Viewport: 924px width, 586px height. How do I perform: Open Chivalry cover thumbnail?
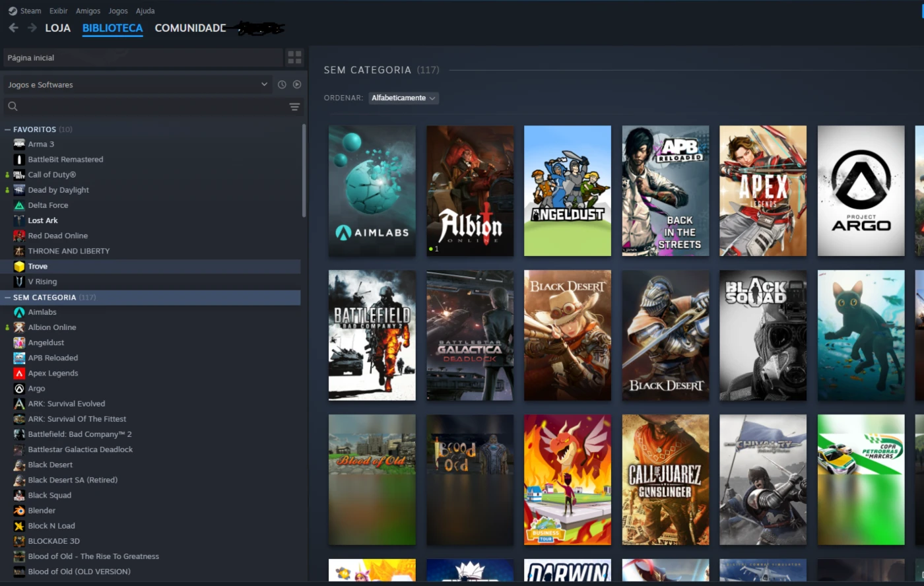(763, 480)
